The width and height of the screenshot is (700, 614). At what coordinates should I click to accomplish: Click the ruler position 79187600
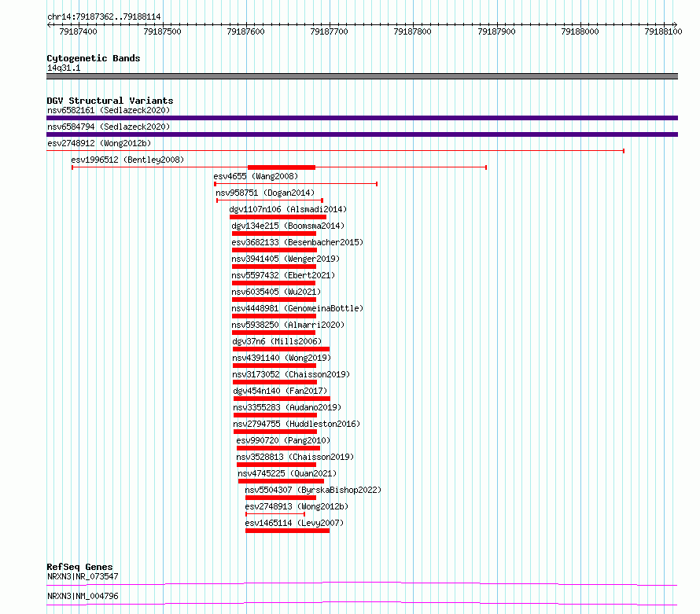click(x=245, y=31)
